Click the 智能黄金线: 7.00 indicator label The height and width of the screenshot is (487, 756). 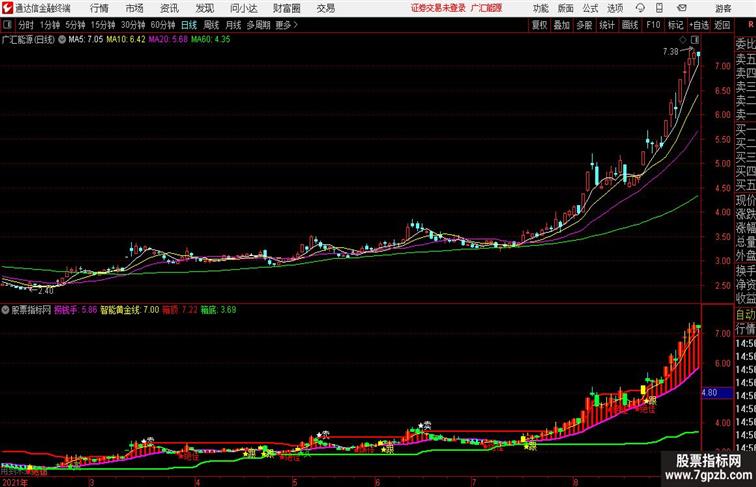(x=130, y=310)
